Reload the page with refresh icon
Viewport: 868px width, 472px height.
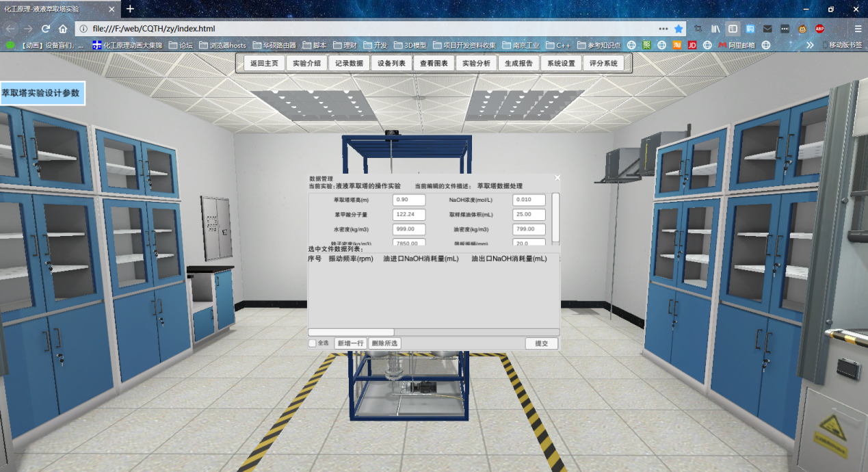click(x=46, y=29)
